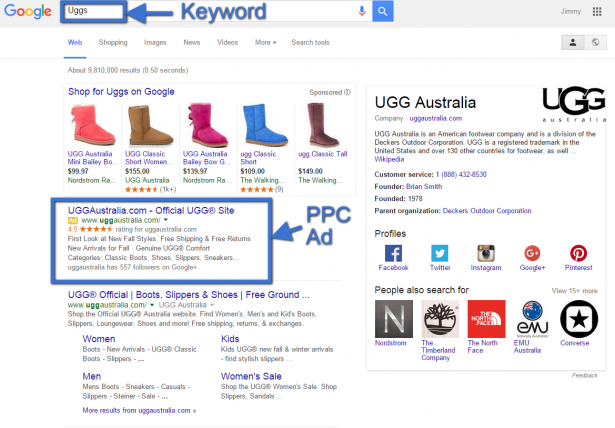Open blue ugg Classic Short product image

[x=265, y=125]
